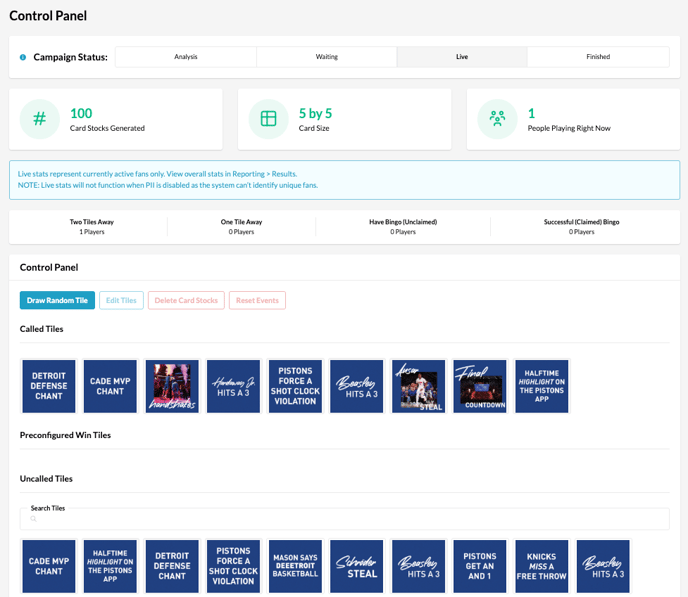
Task: Set campaign status to Analysis
Action: point(186,57)
